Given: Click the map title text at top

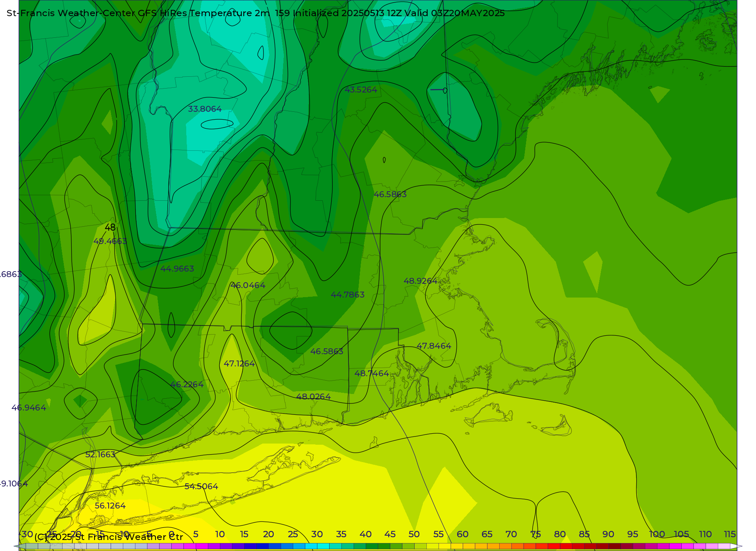Looking at the screenshot, I should point(256,13).
